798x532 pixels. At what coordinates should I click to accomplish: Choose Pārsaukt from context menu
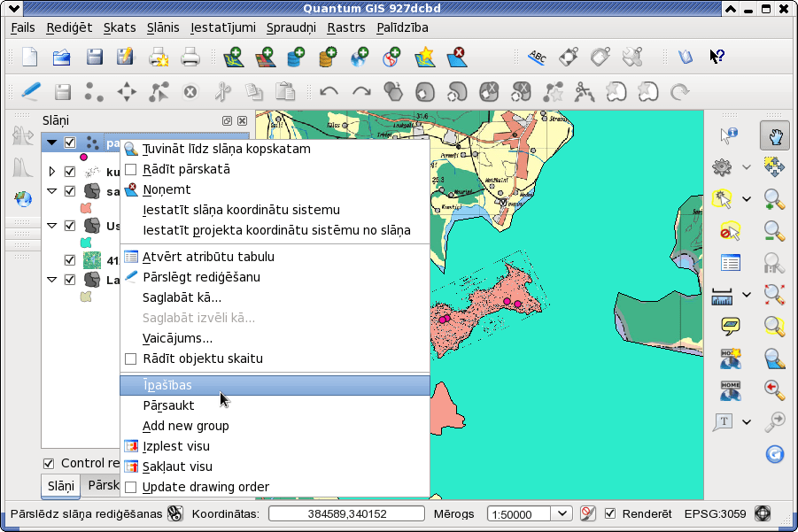coord(275,405)
